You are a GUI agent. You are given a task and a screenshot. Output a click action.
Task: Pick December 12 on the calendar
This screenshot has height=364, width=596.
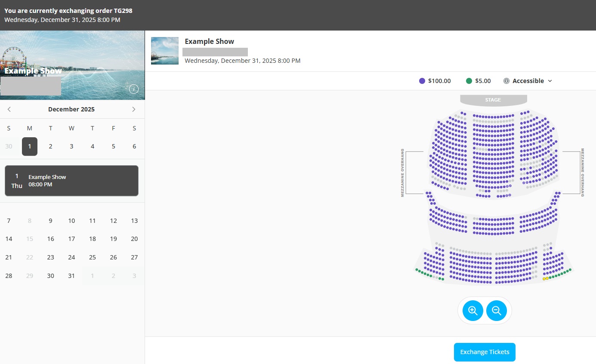pyautogui.click(x=114, y=221)
